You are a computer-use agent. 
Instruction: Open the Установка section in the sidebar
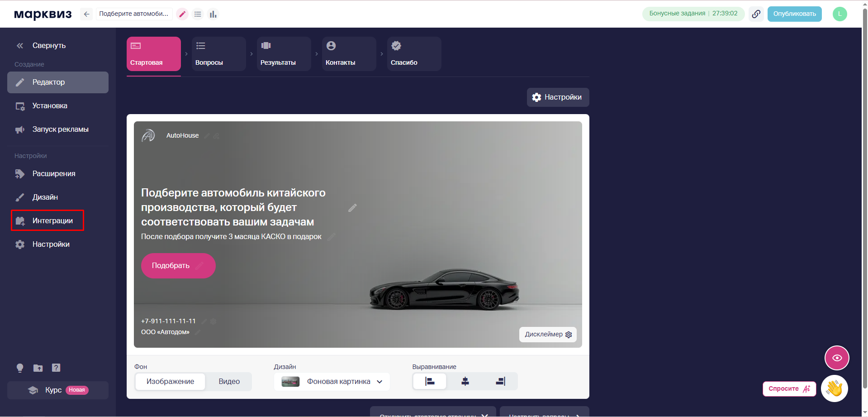(58, 106)
